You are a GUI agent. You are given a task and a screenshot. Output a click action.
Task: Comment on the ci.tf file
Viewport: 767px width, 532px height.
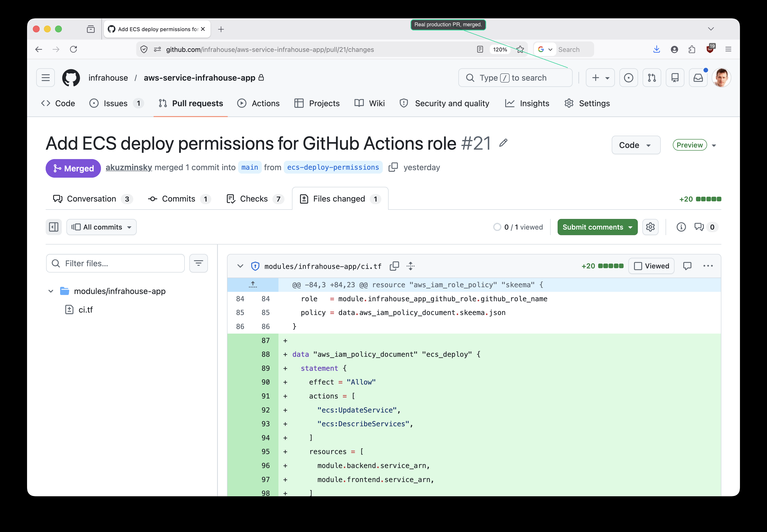coord(687,266)
